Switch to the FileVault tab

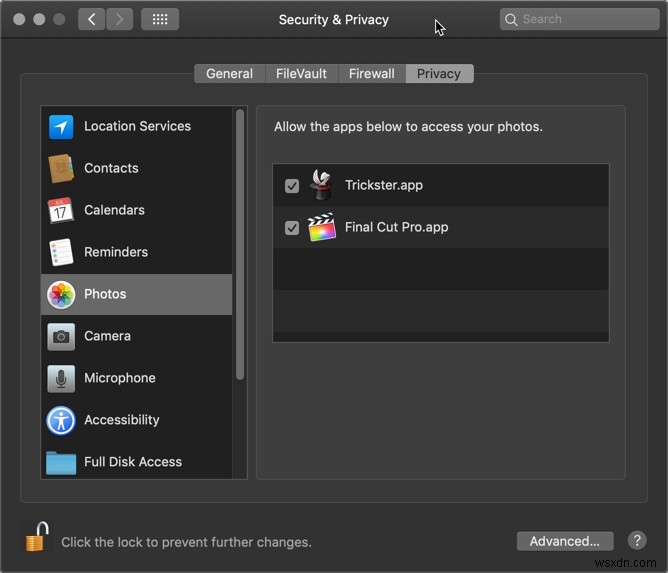301,74
